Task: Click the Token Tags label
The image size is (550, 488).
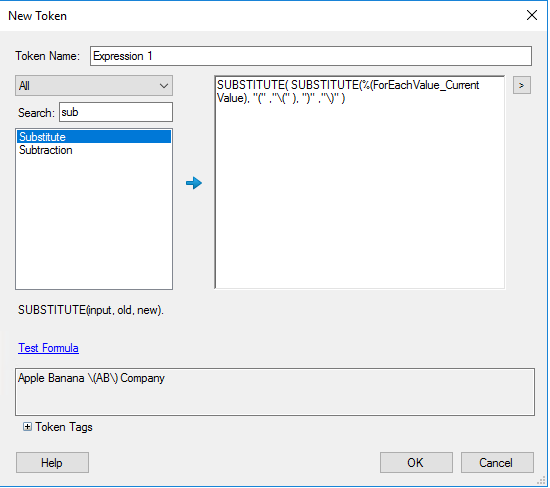Action: (64, 427)
